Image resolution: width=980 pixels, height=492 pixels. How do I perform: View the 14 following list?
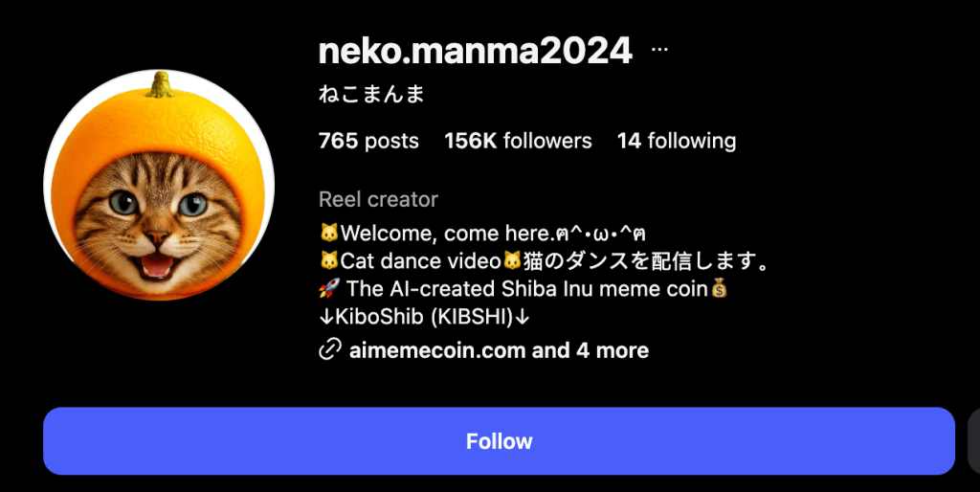click(677, 141)
